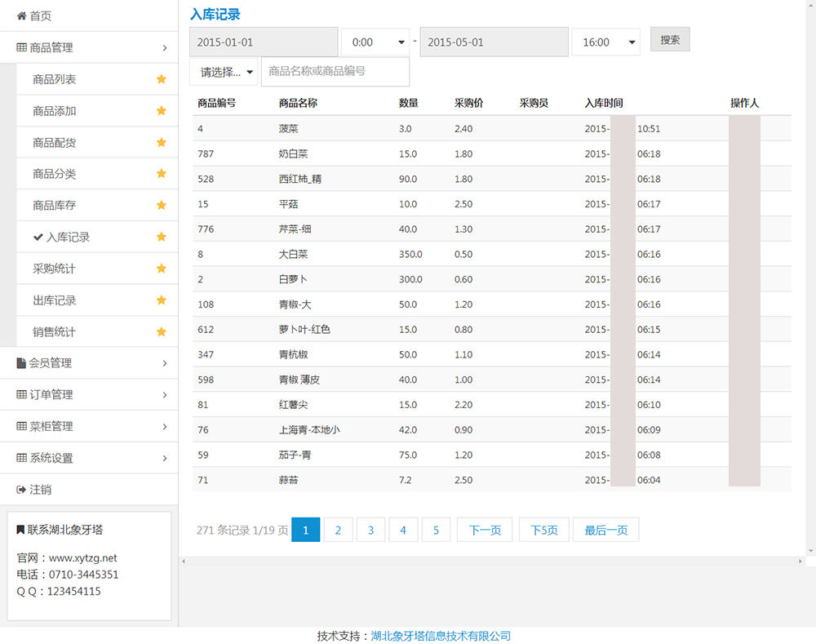Viewport: 816px width, 644px height.
Task: Click the file icon beside 会员管理
Action: tap(21, 363)
